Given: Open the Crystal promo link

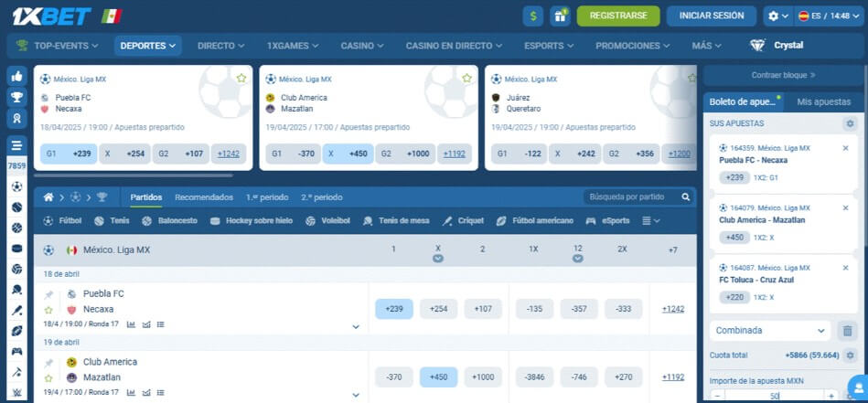Looking at the screenshot, I should coord(777,46).
